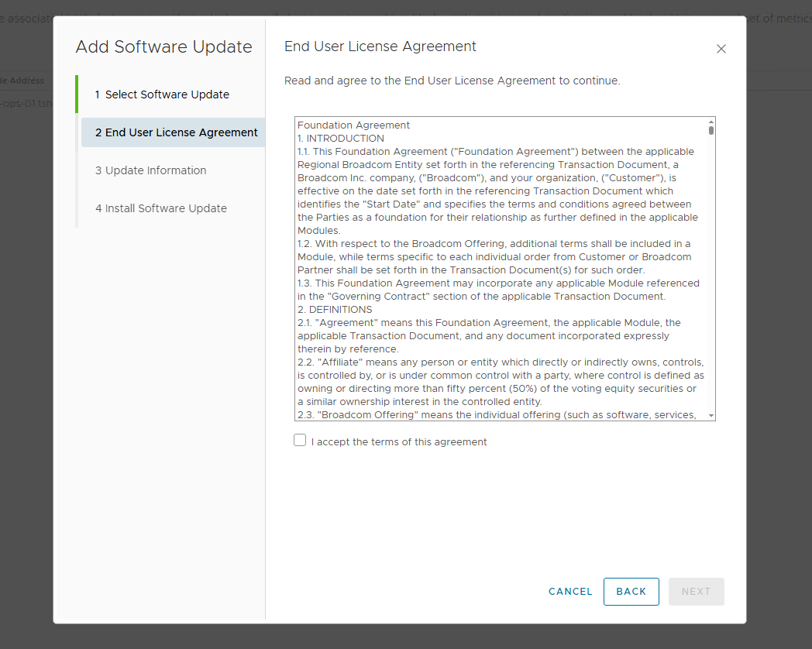Click the license text scrollbar thumb
The height and width of the screenshot is (649, 812).
(710, 131)
